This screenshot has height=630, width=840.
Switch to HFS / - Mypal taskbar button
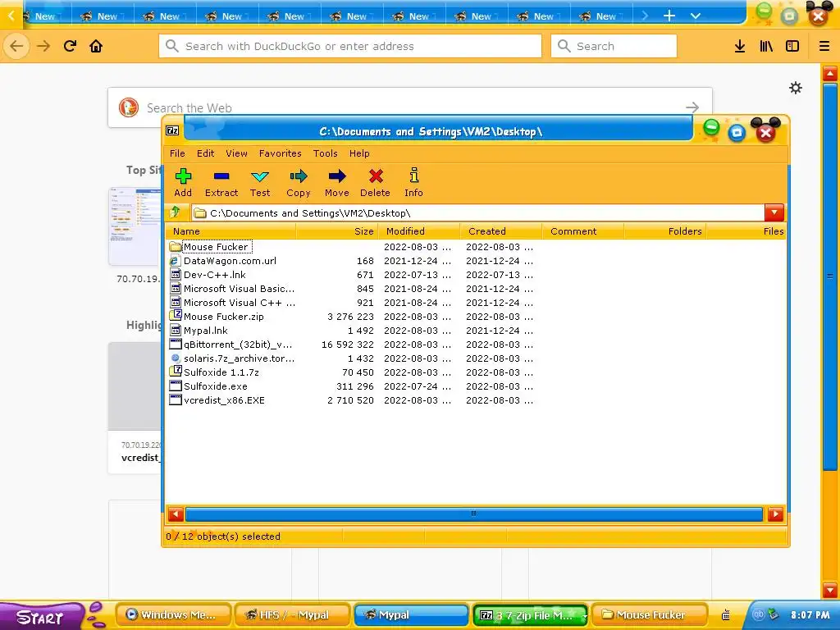pos(293,615)
